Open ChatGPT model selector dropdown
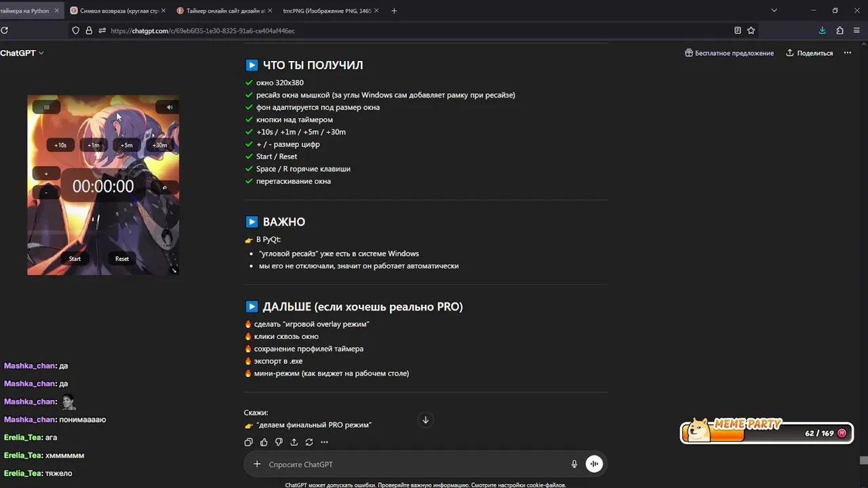This screenshot has width=868, height=488. 22,53
